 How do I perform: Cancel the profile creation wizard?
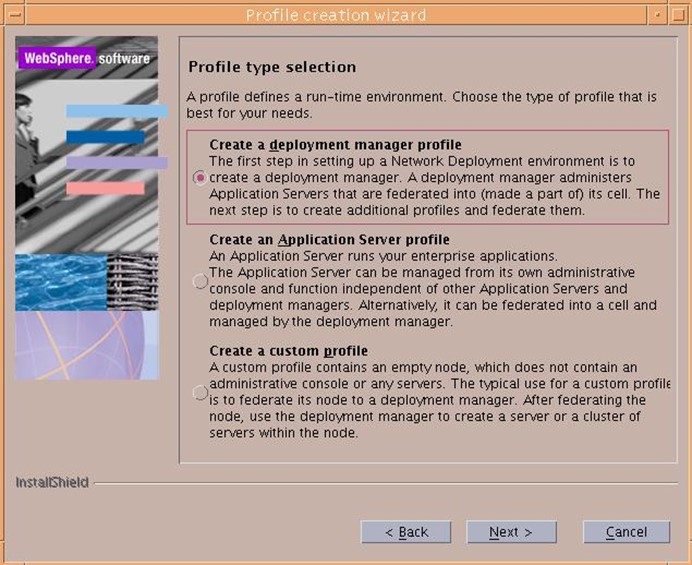pyautogui.click(x=626, y=532)
